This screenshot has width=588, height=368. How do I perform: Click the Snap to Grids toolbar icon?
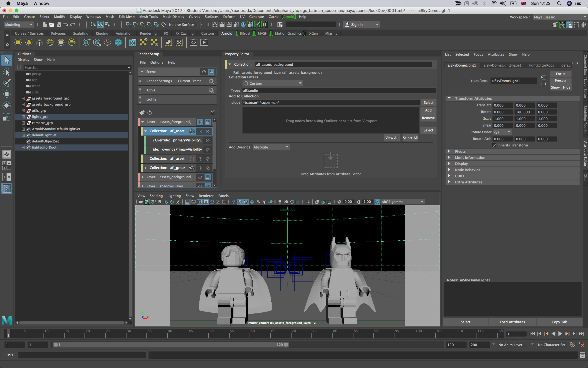(128, 24)
